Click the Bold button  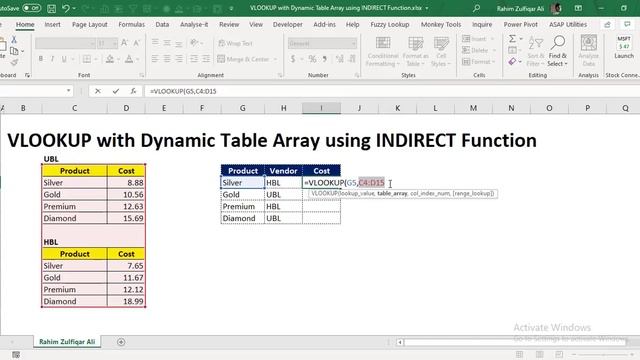click(41, 59)
